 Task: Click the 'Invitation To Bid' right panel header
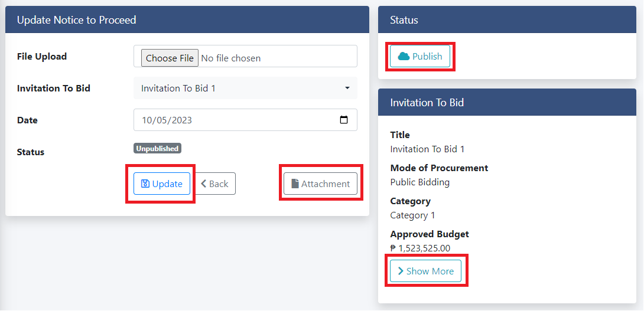coord(507,102)
